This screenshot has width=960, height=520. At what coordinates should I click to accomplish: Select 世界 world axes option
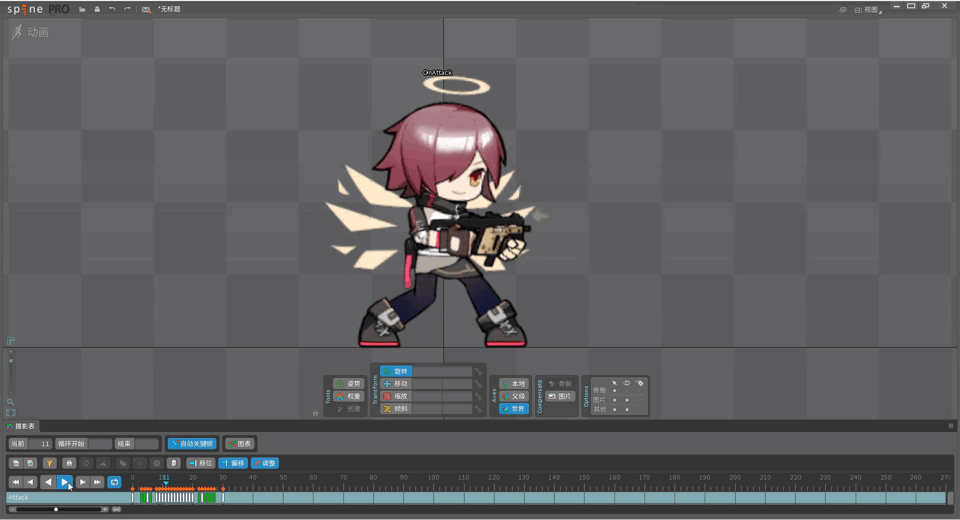click(x=514, y=409)
